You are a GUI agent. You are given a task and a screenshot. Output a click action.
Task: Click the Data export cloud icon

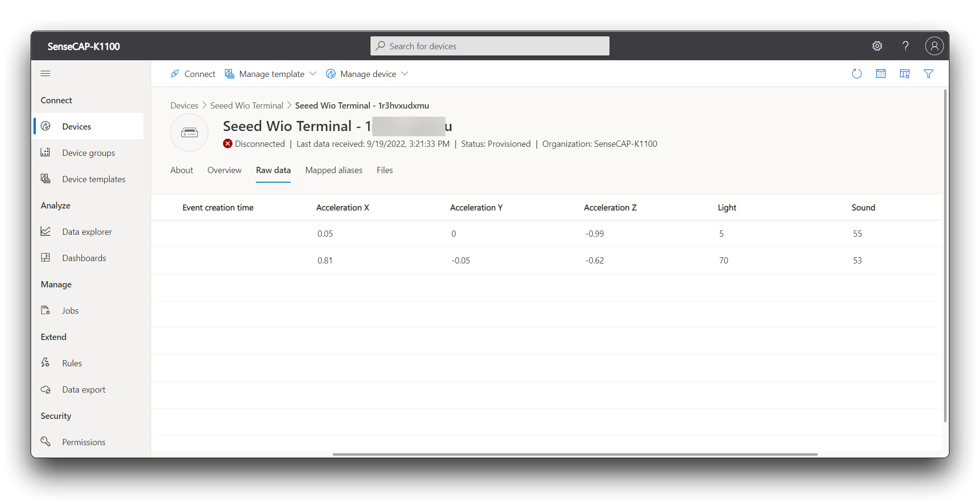point(45,389)
